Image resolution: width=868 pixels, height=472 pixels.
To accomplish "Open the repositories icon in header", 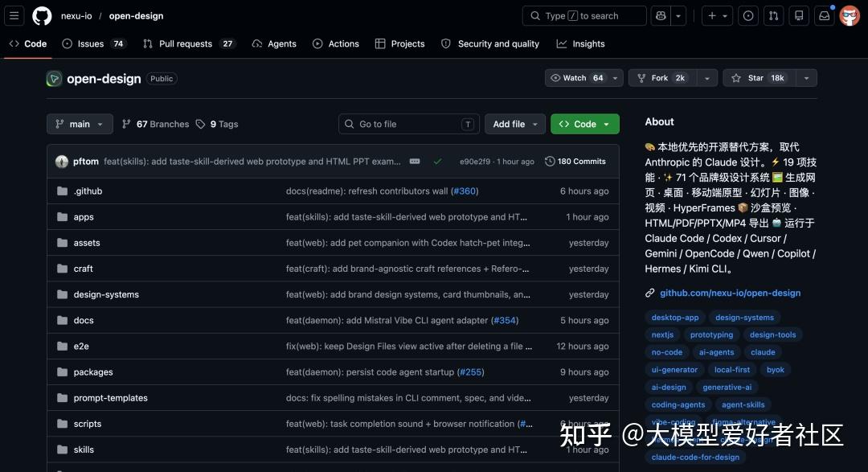I will click(x=799, y=15).
